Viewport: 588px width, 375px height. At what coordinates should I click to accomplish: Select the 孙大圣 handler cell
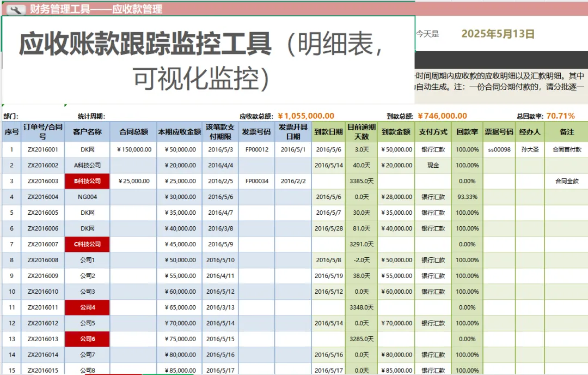530,149
